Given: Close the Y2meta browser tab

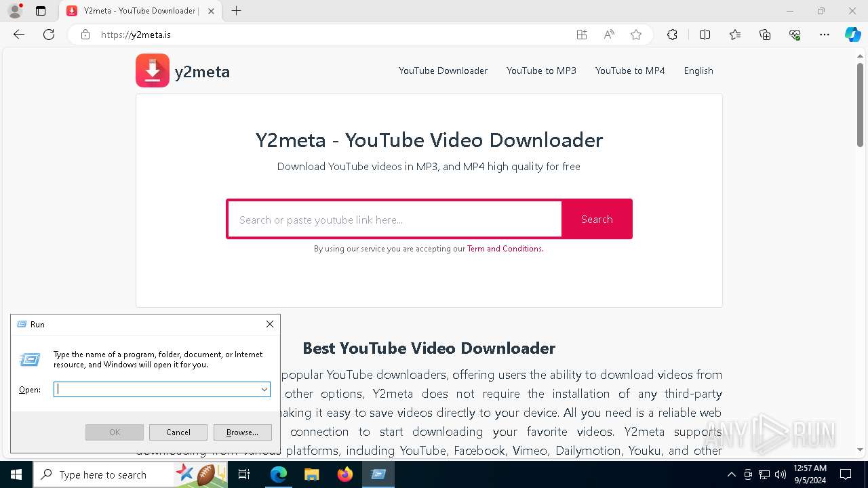Looking at the screenshot, I should pyautogui.click(x=212, y=11).
